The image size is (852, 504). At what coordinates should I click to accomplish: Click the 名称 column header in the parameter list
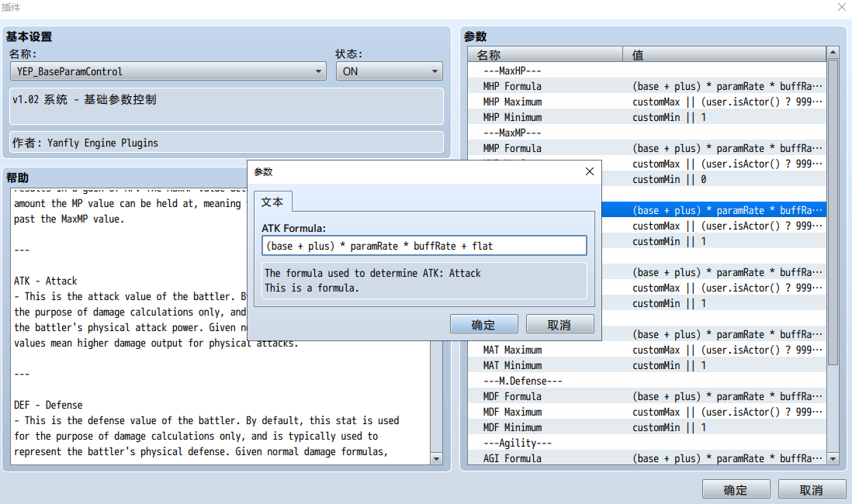coord(545,54)
